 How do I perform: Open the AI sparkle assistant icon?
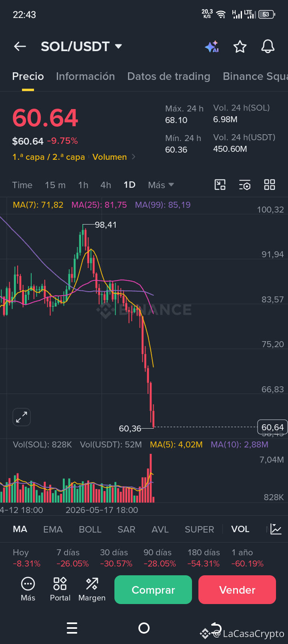click(212, 46)
